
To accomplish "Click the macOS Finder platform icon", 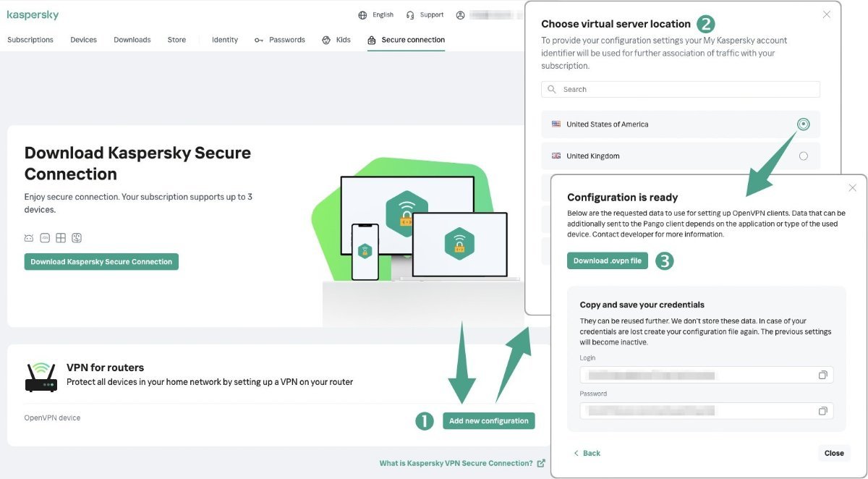I will tap(77, 238).
